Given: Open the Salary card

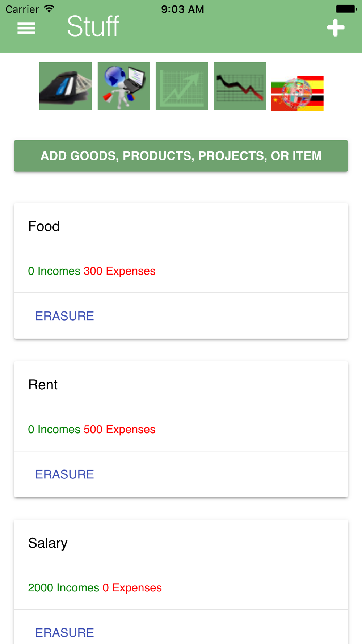Looking at the screenshot, I should 48,543.
